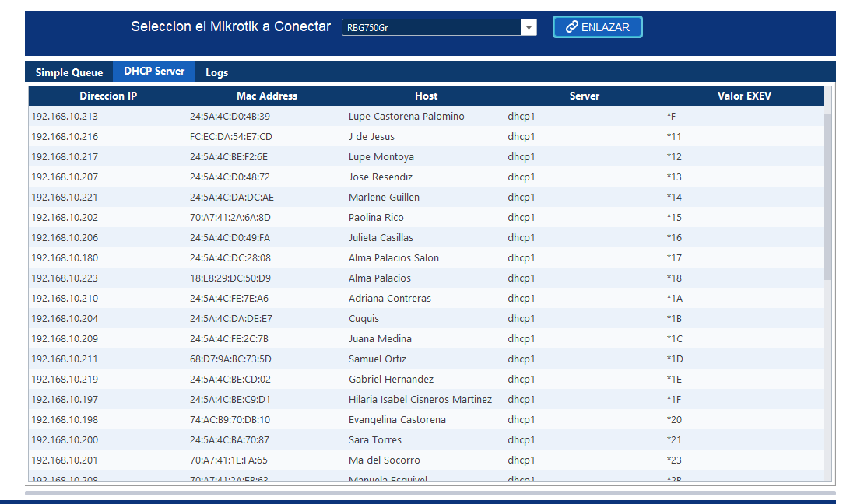This screenshot has width=850, height=504.
Task: Select the Lupe Castorena Palomino row
Action: point(406,117)
